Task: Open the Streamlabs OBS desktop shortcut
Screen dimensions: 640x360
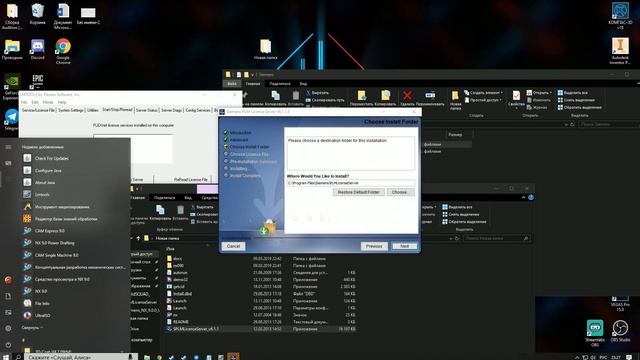Action: [595, 333]
